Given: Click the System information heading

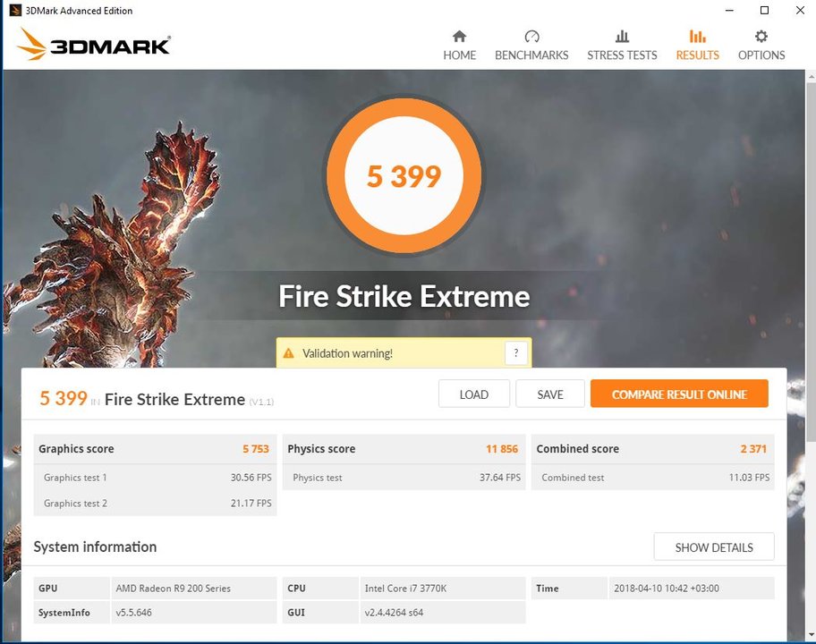Looking at the screenshot, I should 95,547.
